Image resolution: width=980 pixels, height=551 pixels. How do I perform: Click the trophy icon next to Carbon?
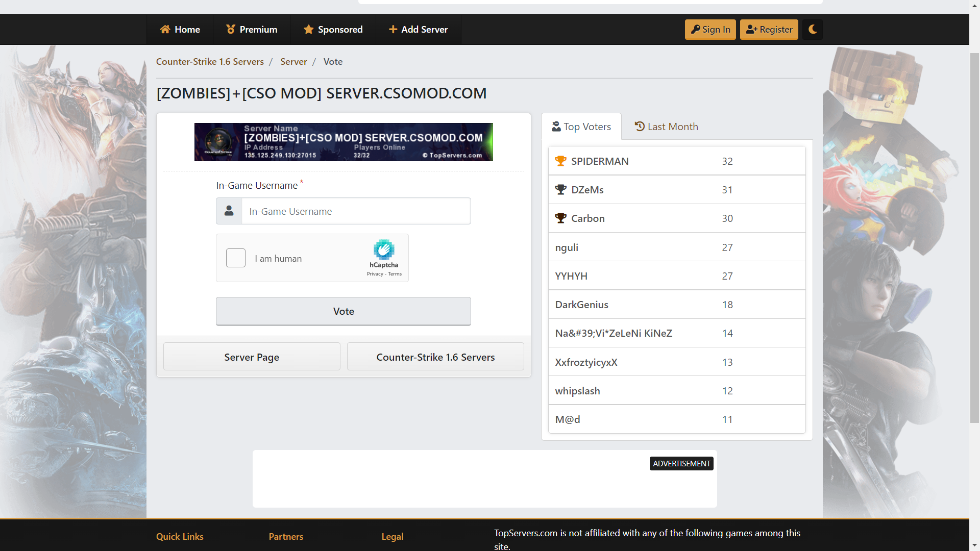click(560, 218)
